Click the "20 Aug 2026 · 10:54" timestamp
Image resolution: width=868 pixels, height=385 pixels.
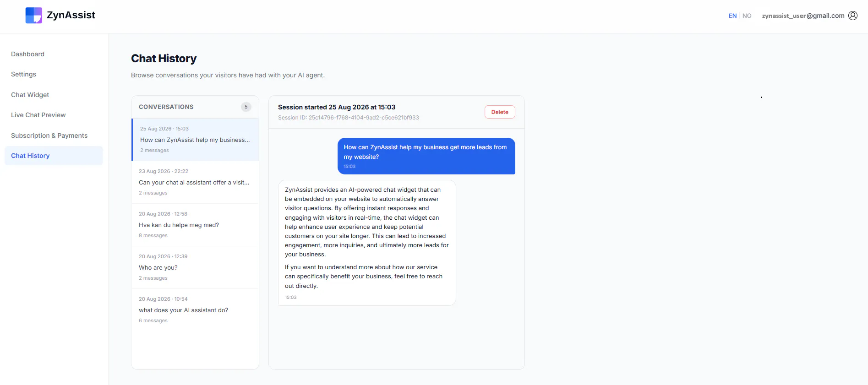point(163,299)
